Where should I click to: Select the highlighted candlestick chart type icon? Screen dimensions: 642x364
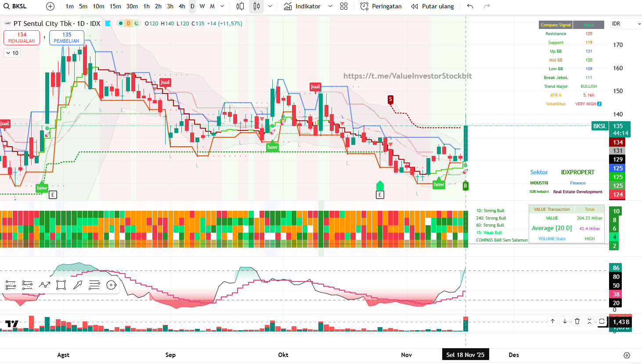[x=256, y=6]
